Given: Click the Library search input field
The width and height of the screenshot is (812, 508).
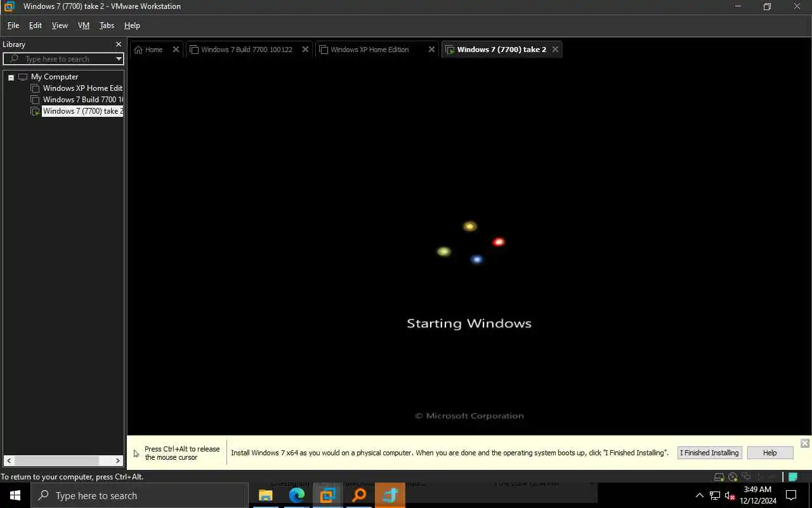Looking at the screenshot, I should (x=63, y=58).
